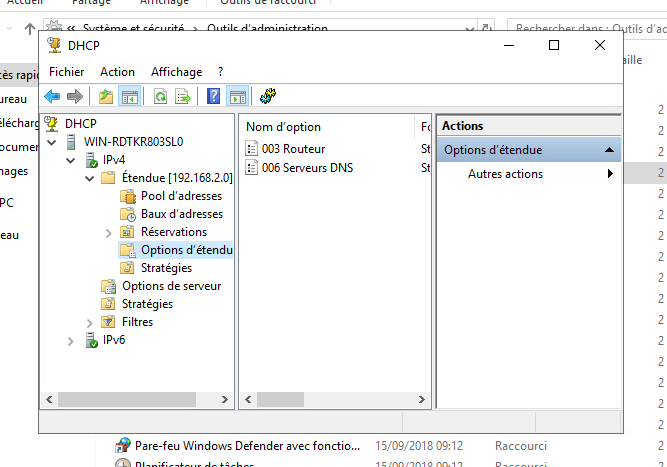Toggle the Action pane toolbar icon
Image resolution: width=667 pixels, height=467 pixels.
coord(237,96)
